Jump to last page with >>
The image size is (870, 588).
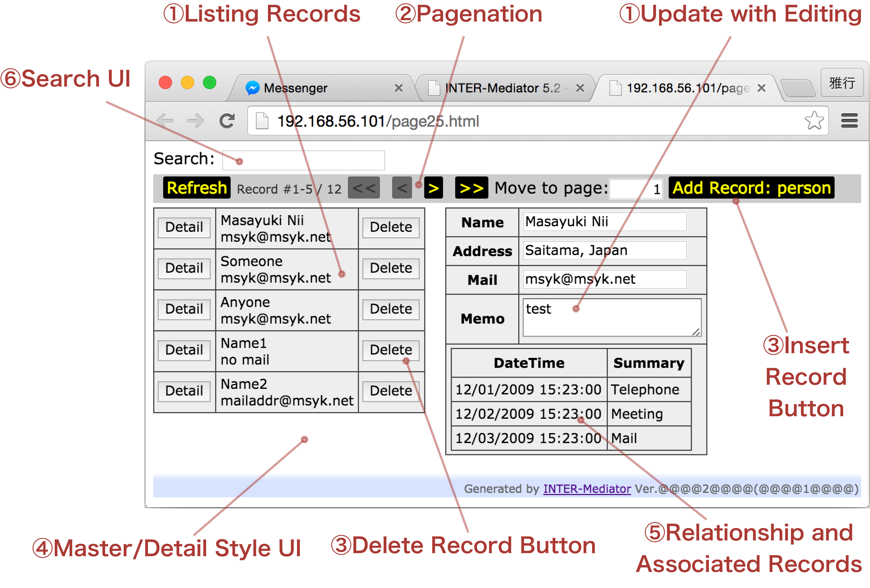[x=471, y=188]
